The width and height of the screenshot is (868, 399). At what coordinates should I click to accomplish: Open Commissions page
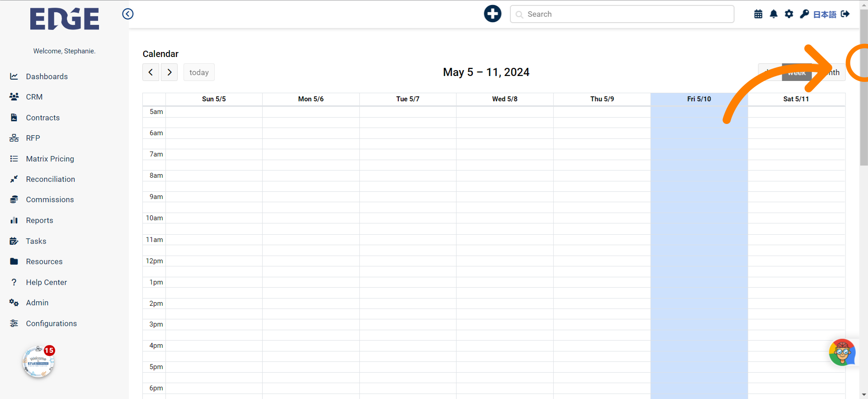point(50,199)
